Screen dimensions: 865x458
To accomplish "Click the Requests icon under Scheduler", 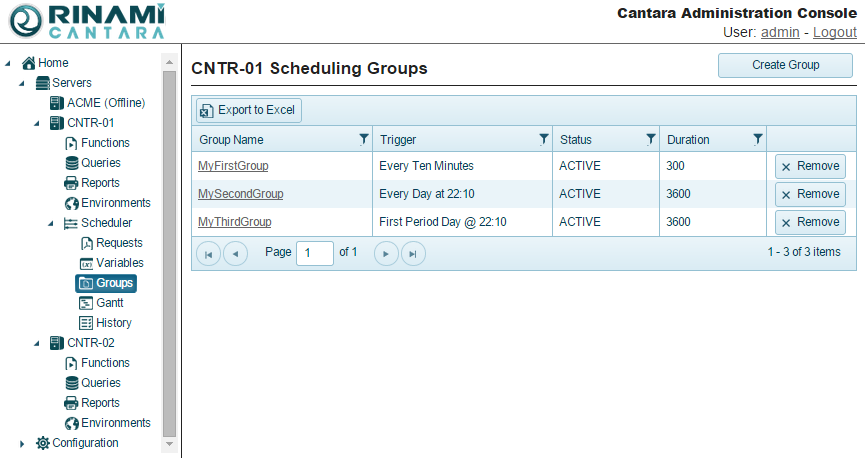I will click(x=86, y=243).
